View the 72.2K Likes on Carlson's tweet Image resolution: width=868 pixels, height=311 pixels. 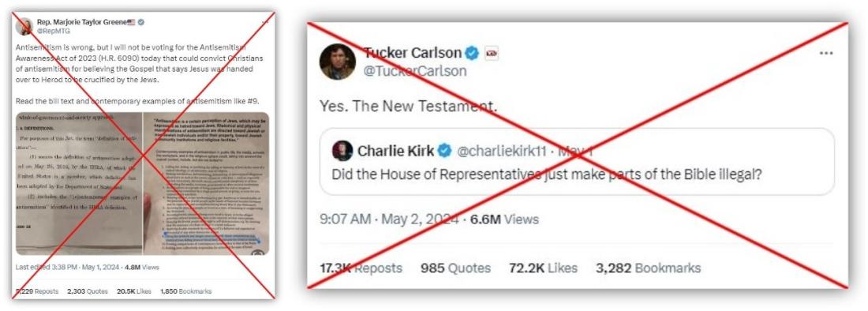(x=543, y=268)
